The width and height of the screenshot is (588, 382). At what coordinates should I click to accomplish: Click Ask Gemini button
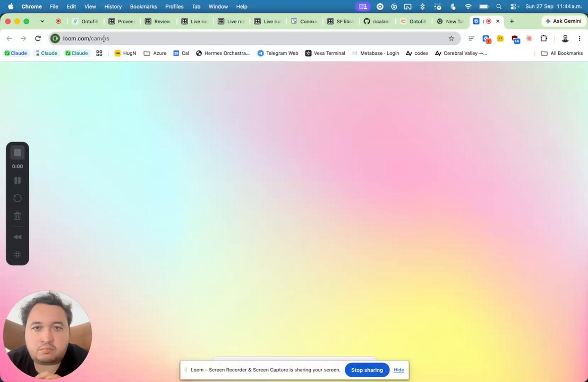coord(563,21)
